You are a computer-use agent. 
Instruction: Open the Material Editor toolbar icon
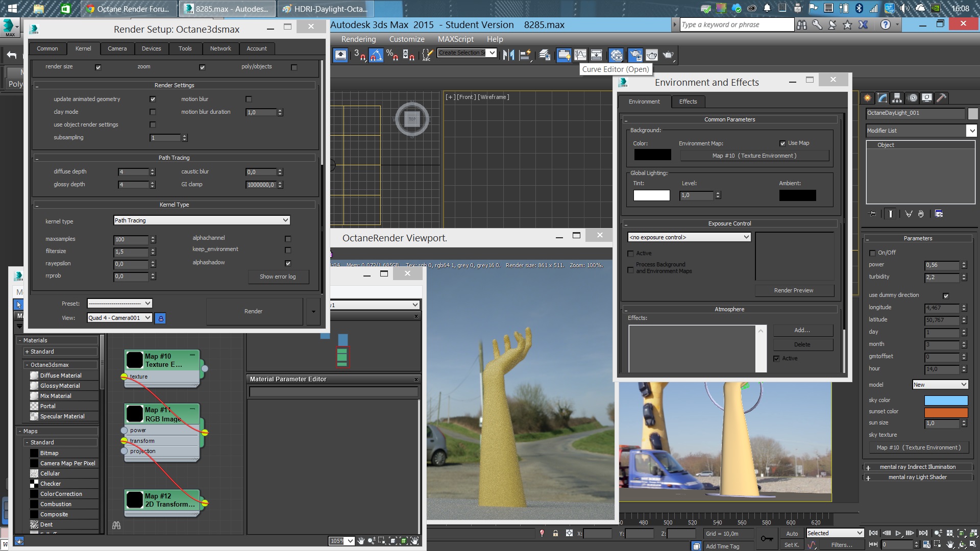616,55
